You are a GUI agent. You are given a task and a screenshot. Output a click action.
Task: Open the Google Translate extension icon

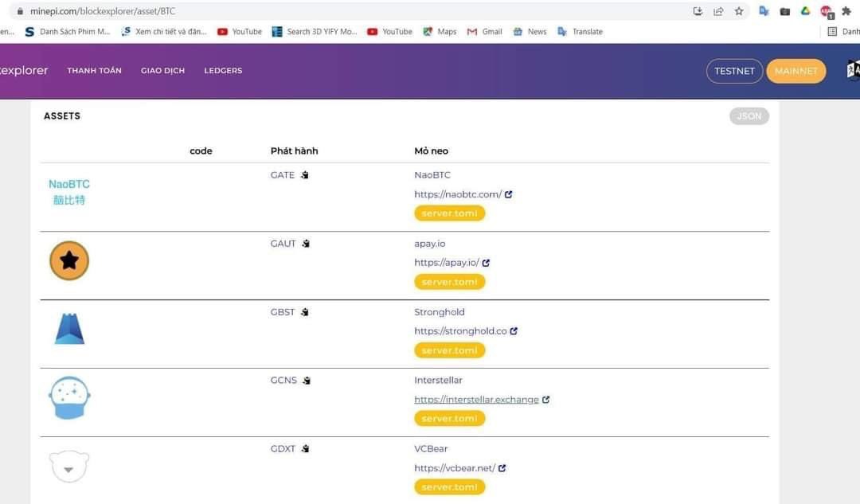click(764, 11)
